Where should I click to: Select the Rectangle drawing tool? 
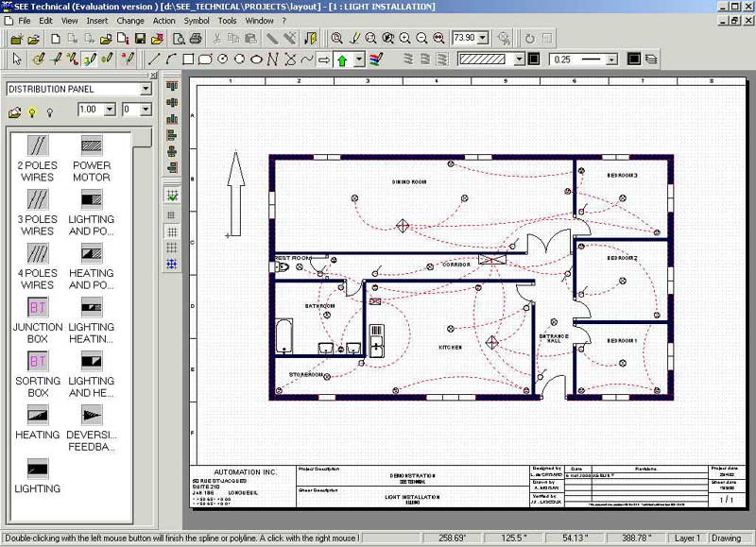188,59
